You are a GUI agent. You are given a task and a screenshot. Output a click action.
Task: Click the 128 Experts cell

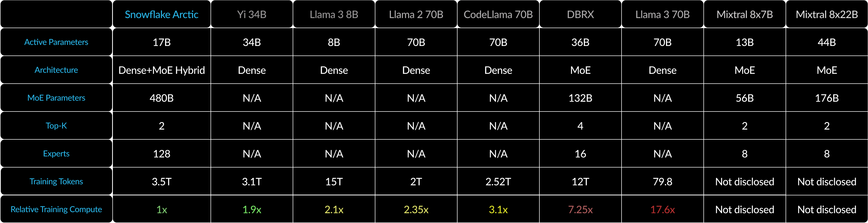(161, 154)
